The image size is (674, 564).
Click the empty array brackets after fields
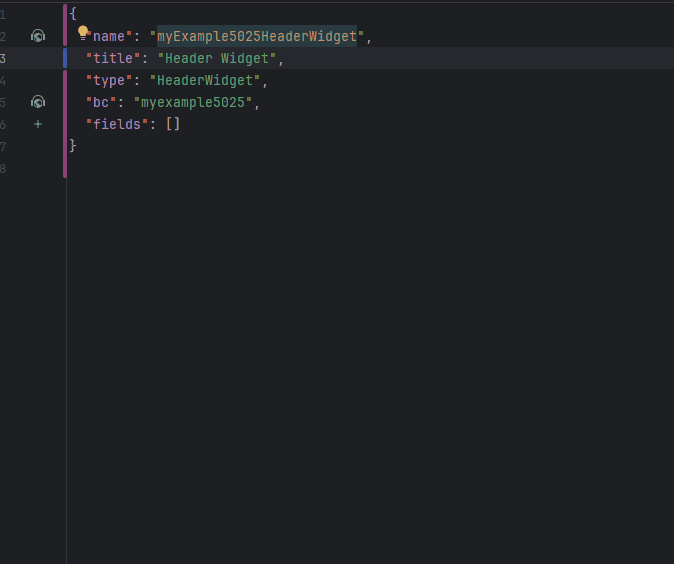point(173,124)
